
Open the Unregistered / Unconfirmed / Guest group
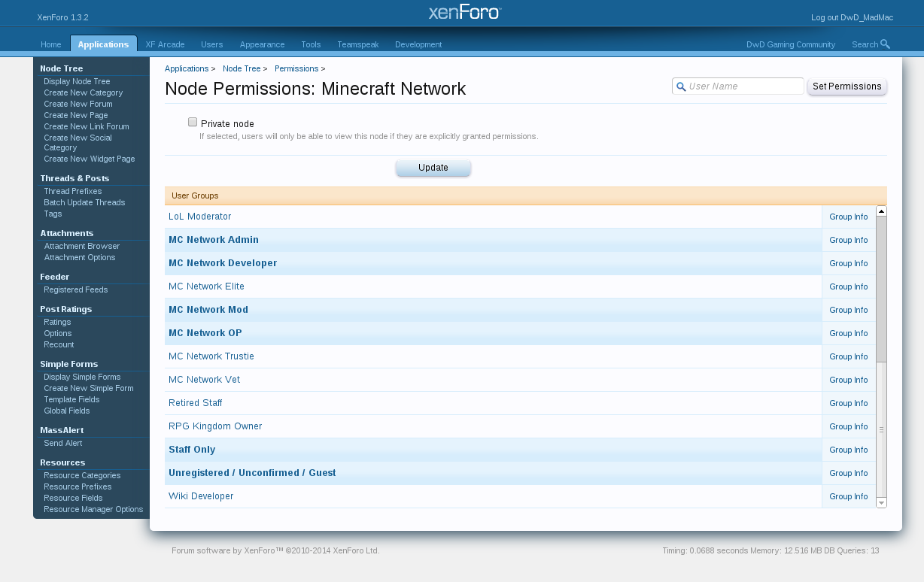coord(252,473)
